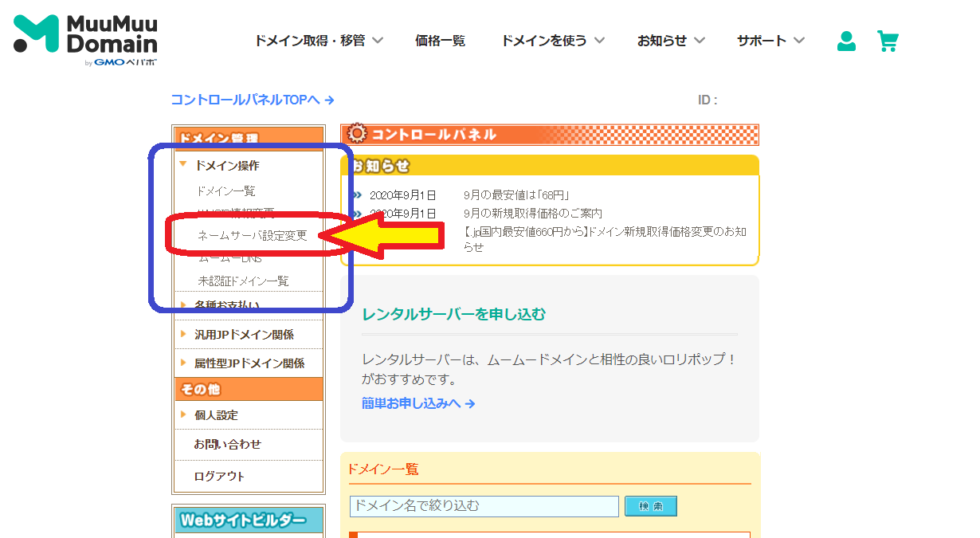Focus the ドメイン名で絞り込む search field
980x538 pixels.
484,506
